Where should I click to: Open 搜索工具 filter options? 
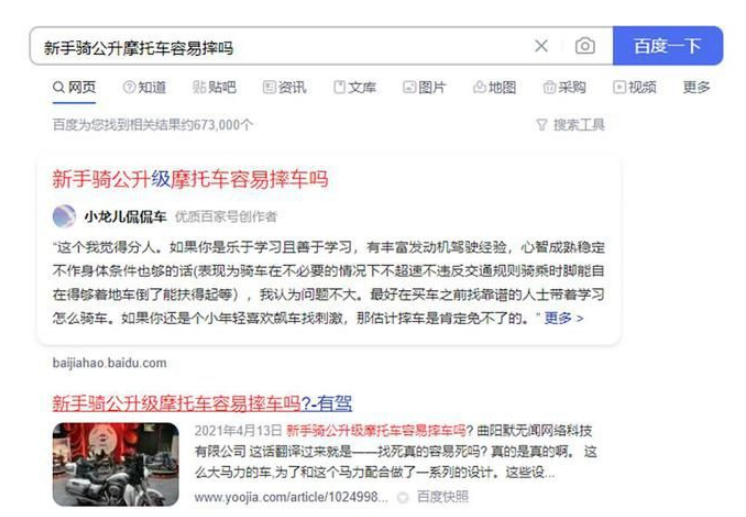tap(570, 125)
